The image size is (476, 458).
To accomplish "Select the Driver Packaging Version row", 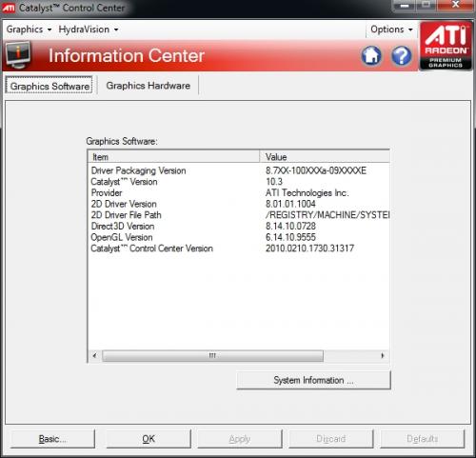I will coord(239,170).
